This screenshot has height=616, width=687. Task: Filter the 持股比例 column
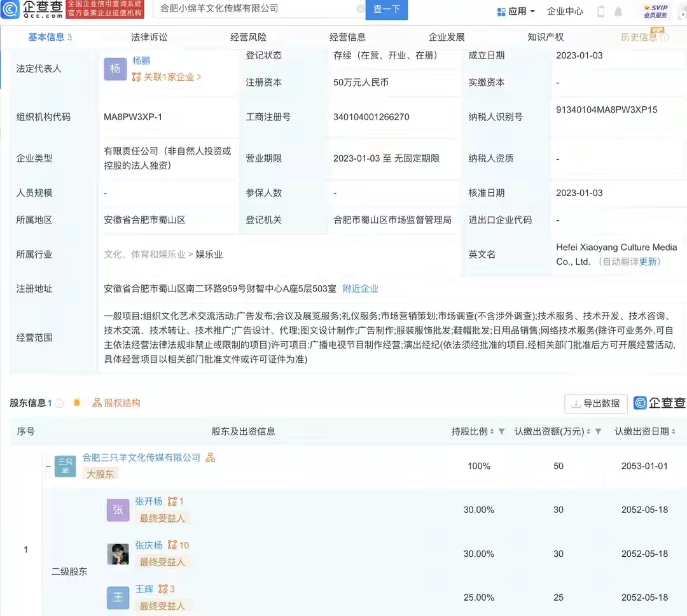[x=502, y=431]
